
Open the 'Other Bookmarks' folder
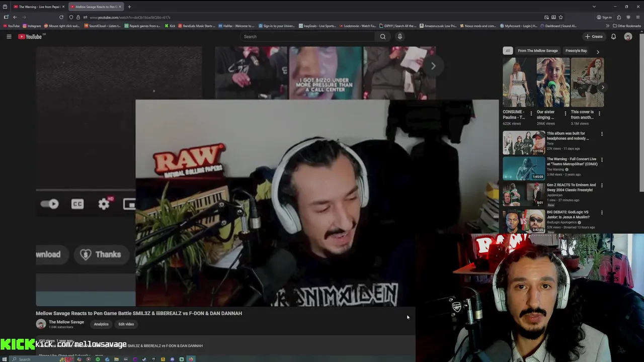click(626, 26)
